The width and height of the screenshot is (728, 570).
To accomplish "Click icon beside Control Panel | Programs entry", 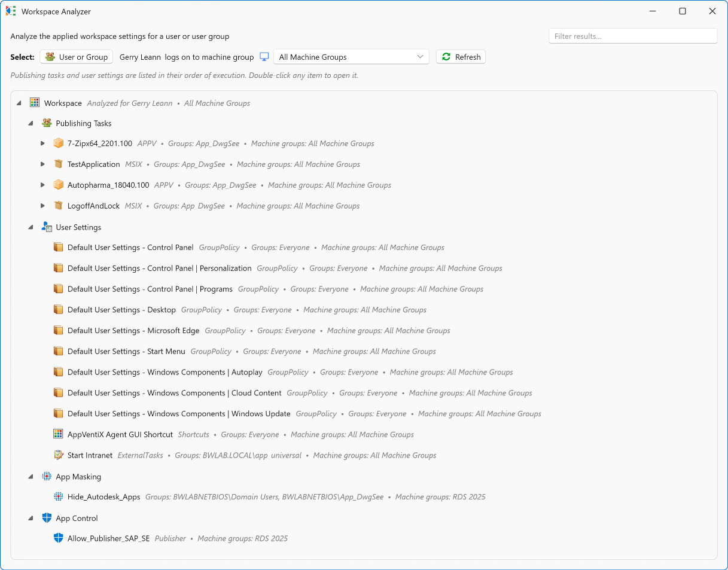I will coord(58,289).
